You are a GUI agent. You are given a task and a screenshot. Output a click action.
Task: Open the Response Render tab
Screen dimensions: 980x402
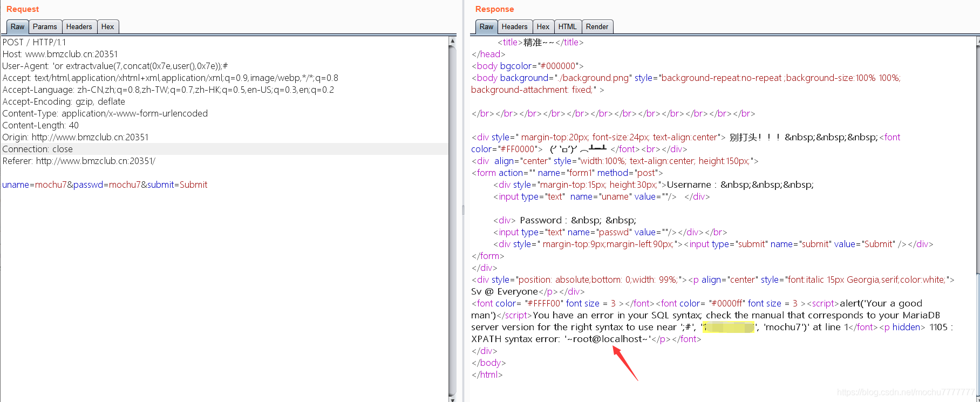(597, 26)
